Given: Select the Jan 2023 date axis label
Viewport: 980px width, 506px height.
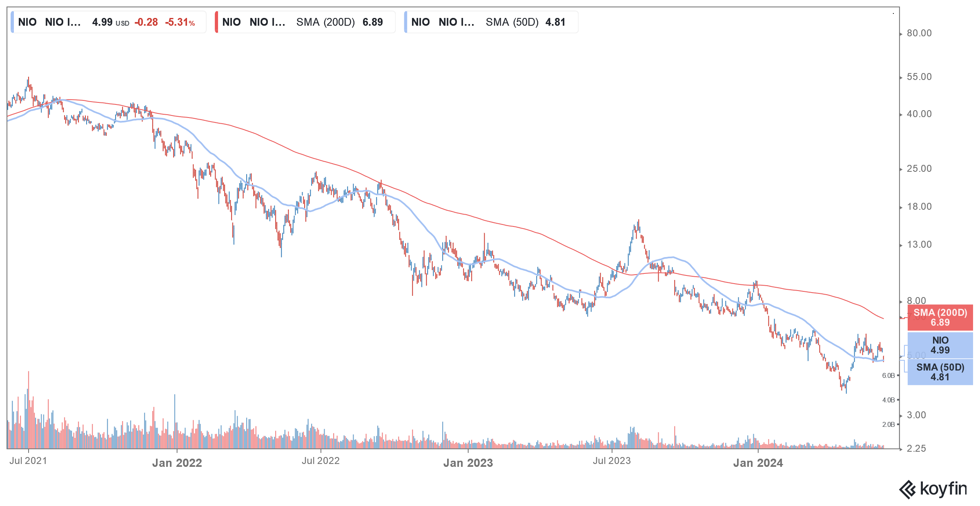Looking at the screenshot, I should [x=468, y=463].
